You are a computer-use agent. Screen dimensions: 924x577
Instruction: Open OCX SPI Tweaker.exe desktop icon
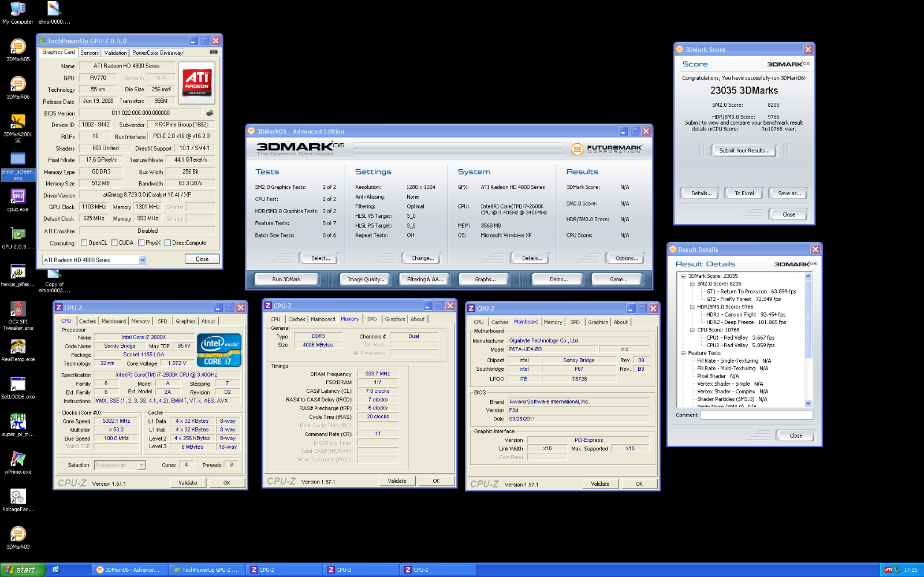pos(18,316)
